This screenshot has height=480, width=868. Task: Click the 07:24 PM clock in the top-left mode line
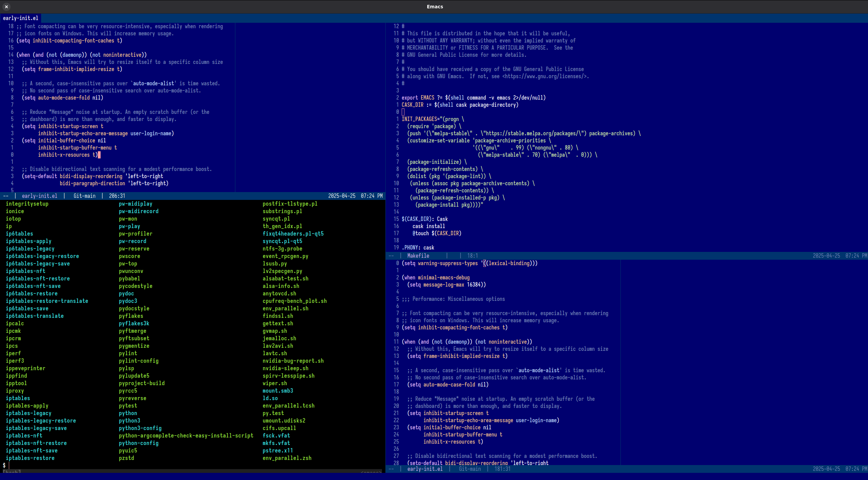[371, 196]
